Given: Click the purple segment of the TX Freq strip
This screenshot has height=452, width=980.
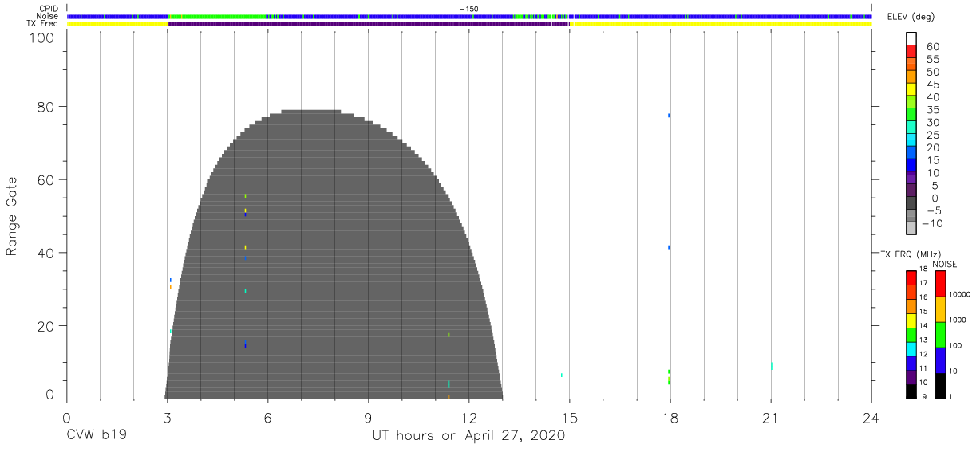Looking at the screenshot, I should pyautogui.click(x=367, y=24).
